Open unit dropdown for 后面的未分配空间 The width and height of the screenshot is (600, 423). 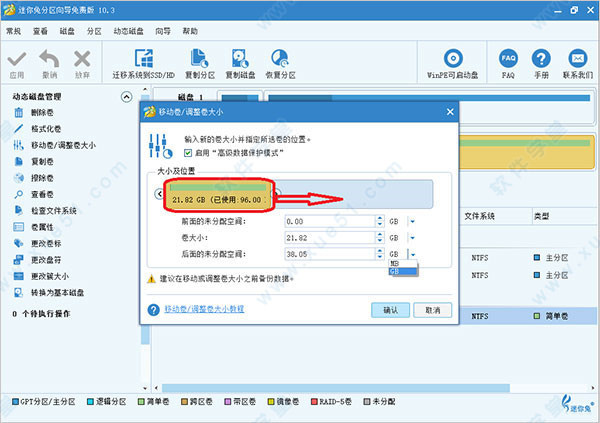point(412,254)
